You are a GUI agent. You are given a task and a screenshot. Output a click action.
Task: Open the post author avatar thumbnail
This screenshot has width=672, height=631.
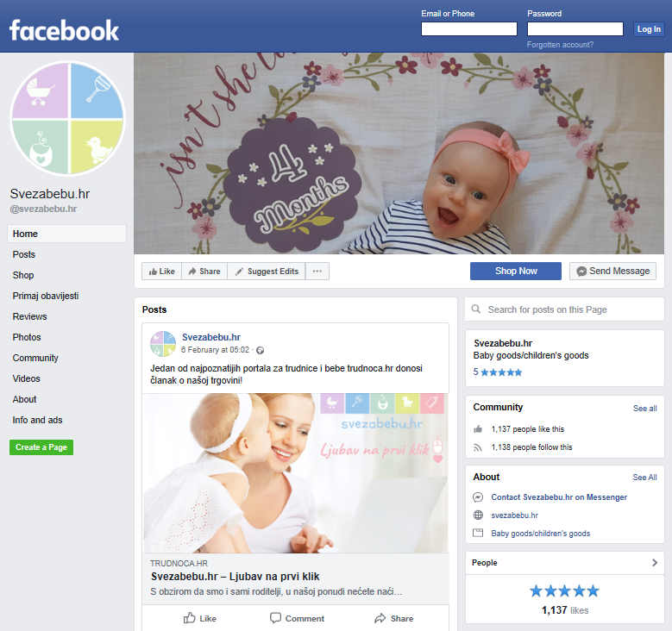click(163, 344)
